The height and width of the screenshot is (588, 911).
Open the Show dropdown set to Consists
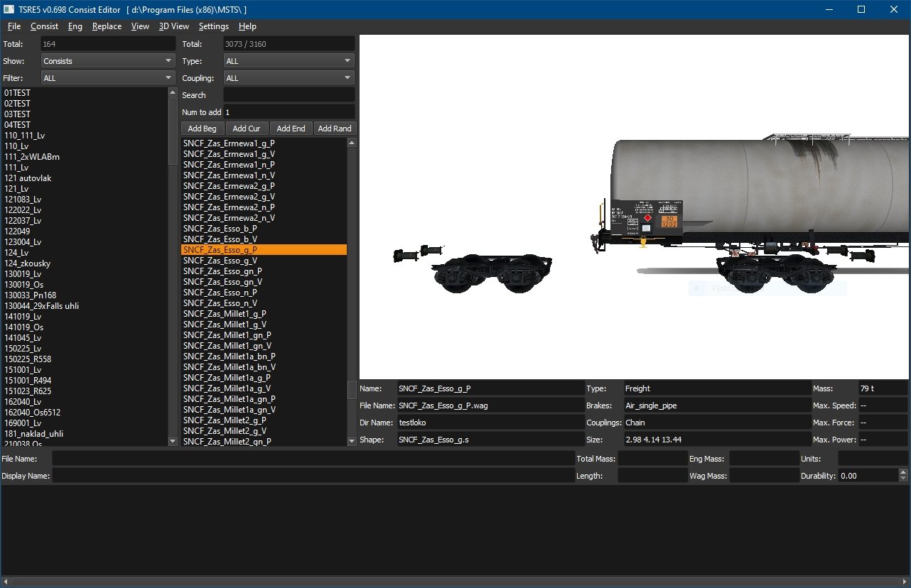pos(108,61)
